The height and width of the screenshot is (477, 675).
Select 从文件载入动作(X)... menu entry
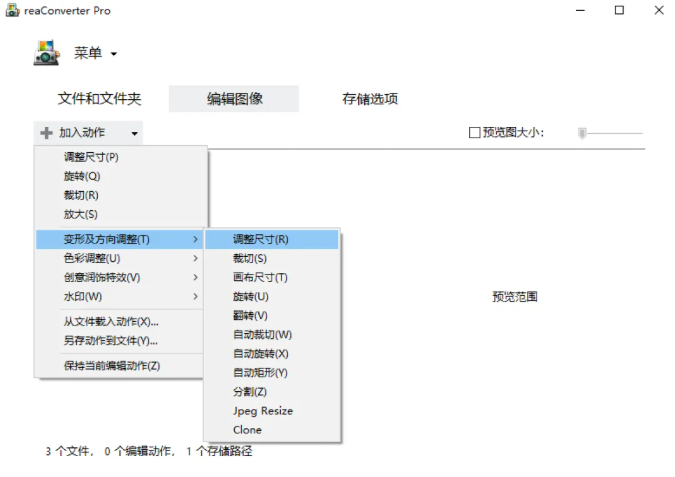(x=120, y=322)
